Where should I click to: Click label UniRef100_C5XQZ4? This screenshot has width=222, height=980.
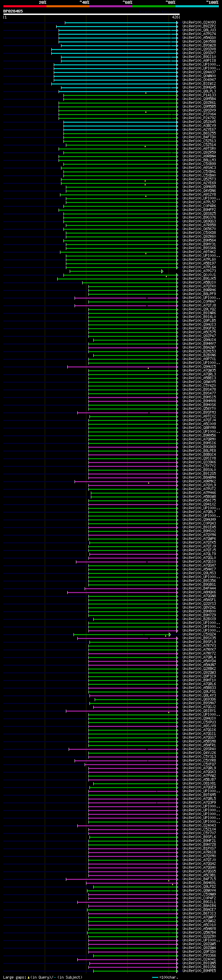pyautogui.click(x=199, y=634)
